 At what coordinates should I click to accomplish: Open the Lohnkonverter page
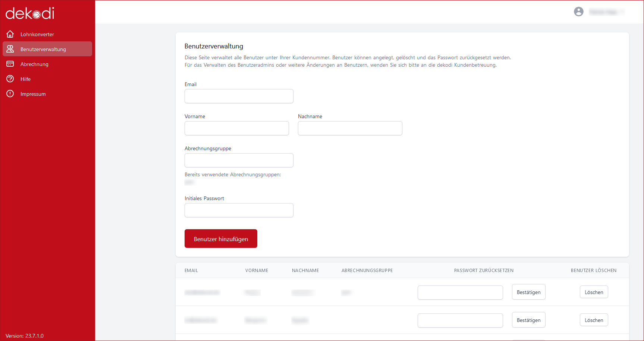coord(37,34)
